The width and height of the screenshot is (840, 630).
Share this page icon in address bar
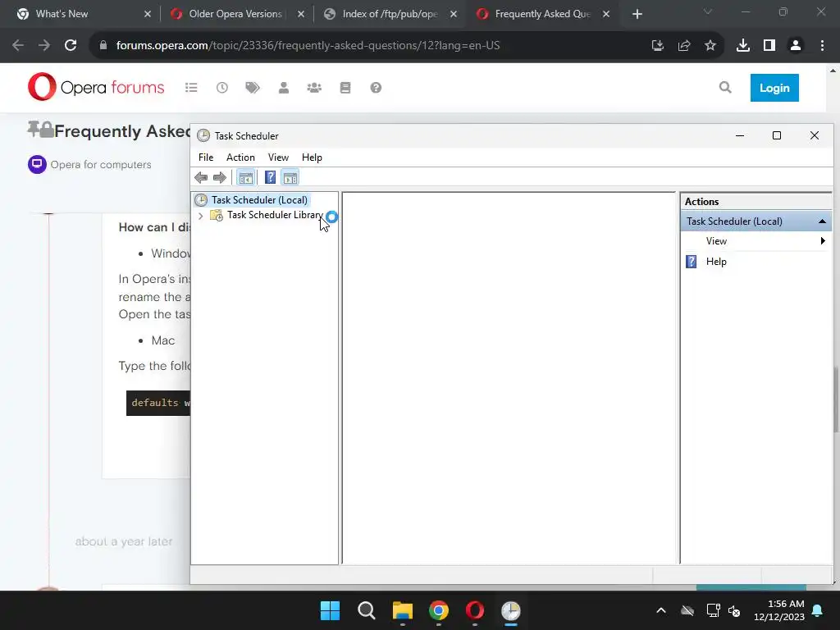(x=684, y=46)
